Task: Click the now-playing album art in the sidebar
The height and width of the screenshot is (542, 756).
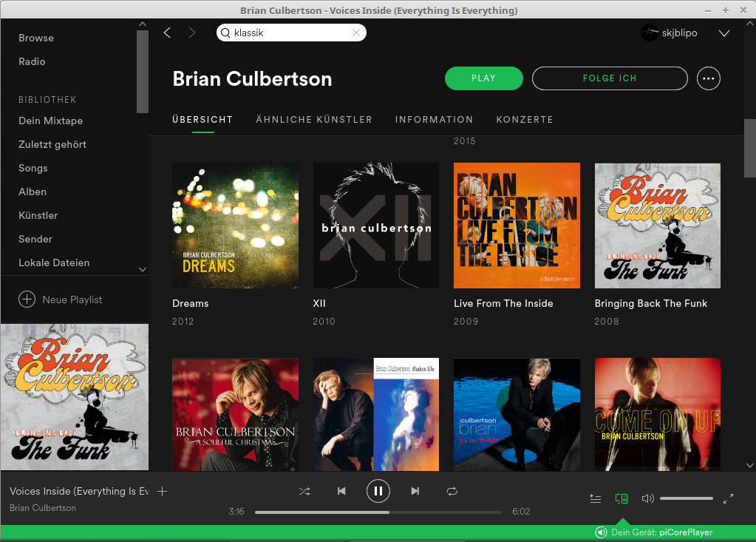Action: point(75,397)
